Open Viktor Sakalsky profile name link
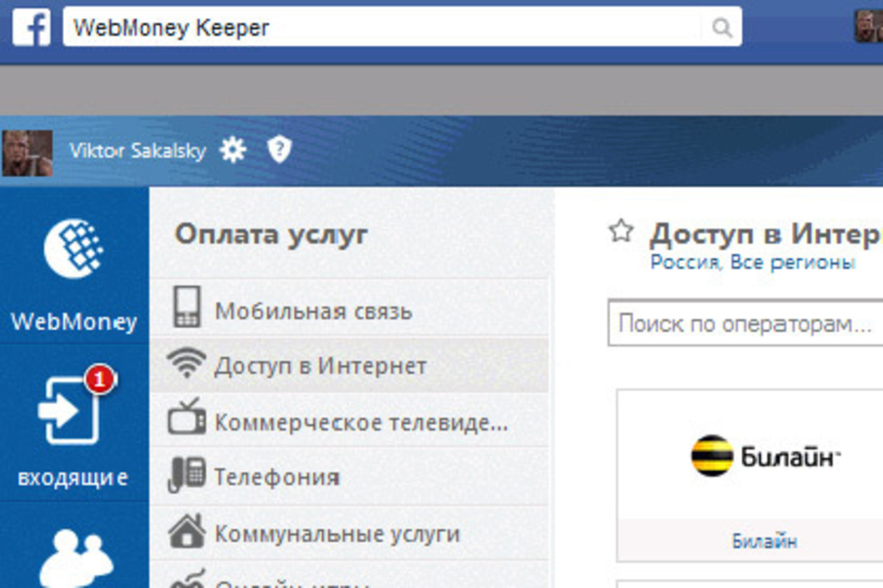This screenshot has width=883, height=588. tap(137, 151)
